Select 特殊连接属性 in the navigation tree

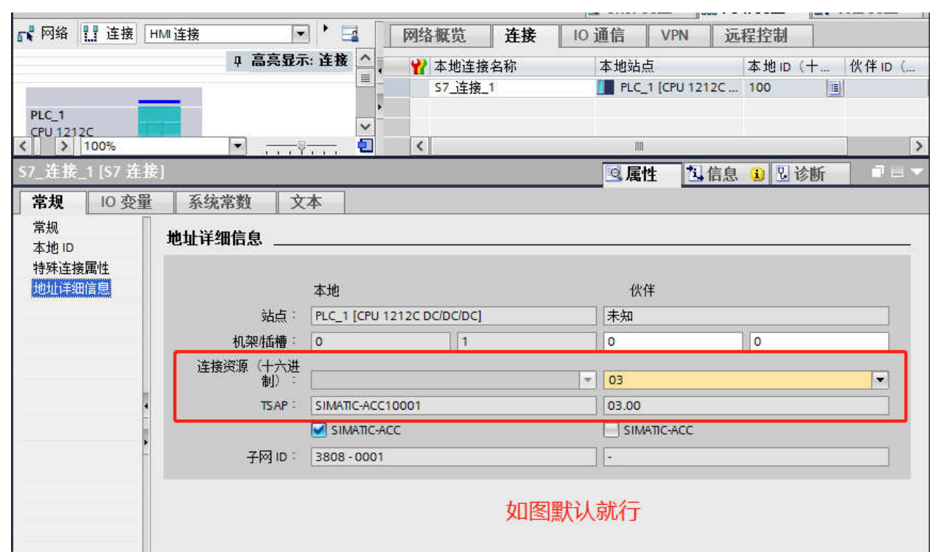[x=71, y=268]
